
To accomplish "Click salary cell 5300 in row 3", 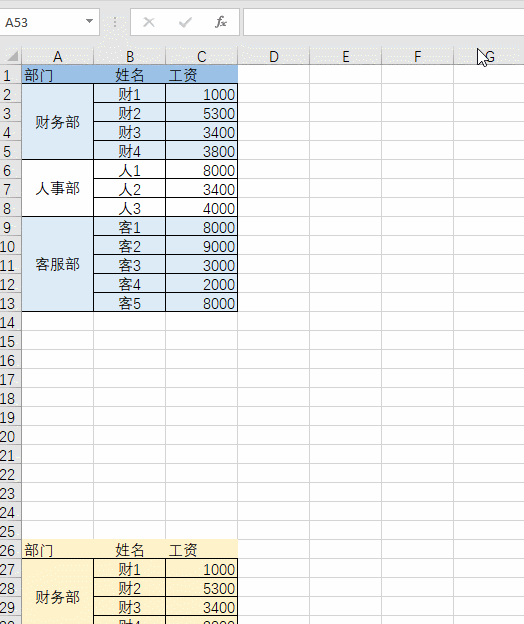I will pos(202,113).
